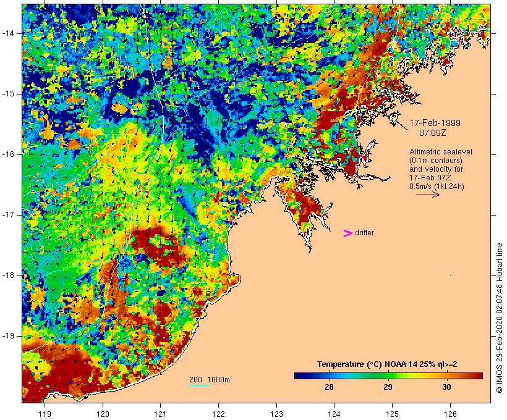Click the longitude axis label '120'

[103, 414]
